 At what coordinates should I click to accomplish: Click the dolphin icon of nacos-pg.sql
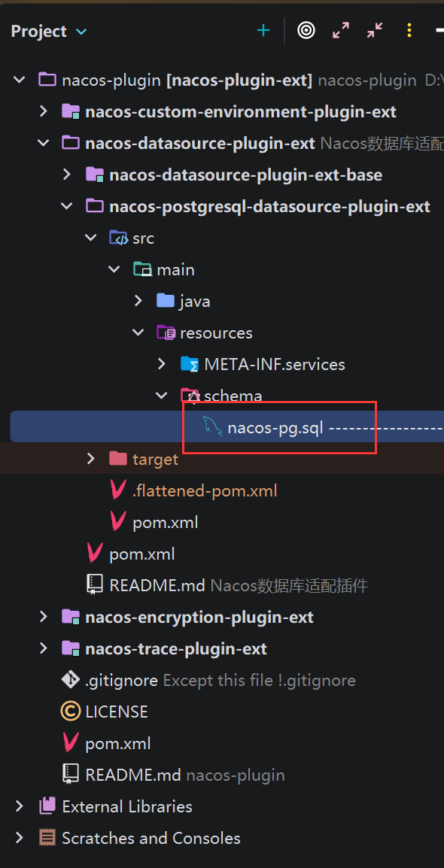(x=212, y=426)
